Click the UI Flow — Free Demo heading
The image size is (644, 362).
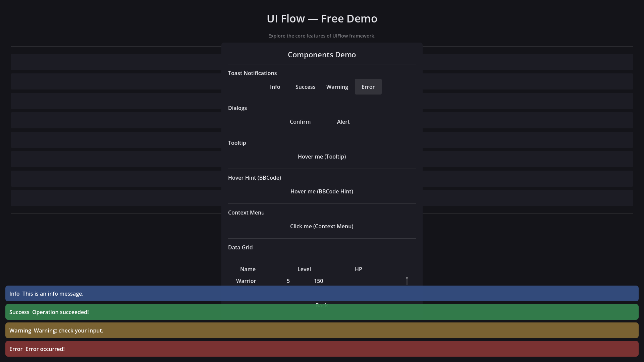(322, 18)
